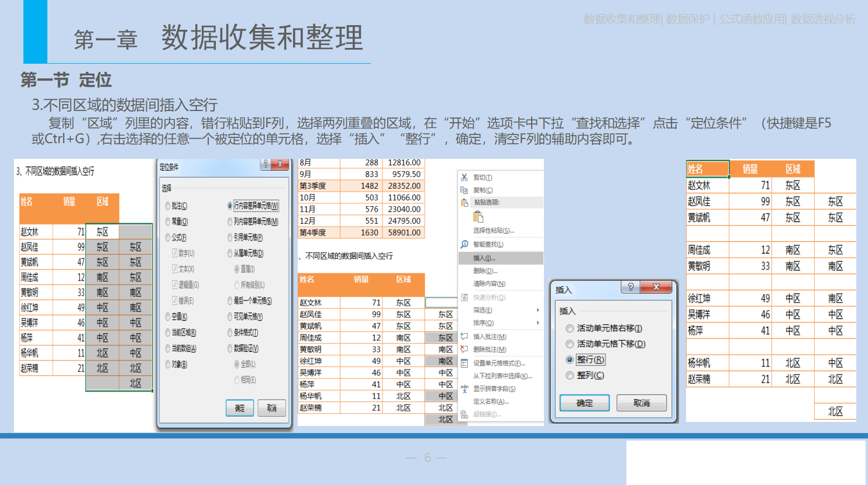The height and width of the screenshot is (485, 868).
Task: Select 活动单元格下移(D) radio option
Action: pos(570,344)
